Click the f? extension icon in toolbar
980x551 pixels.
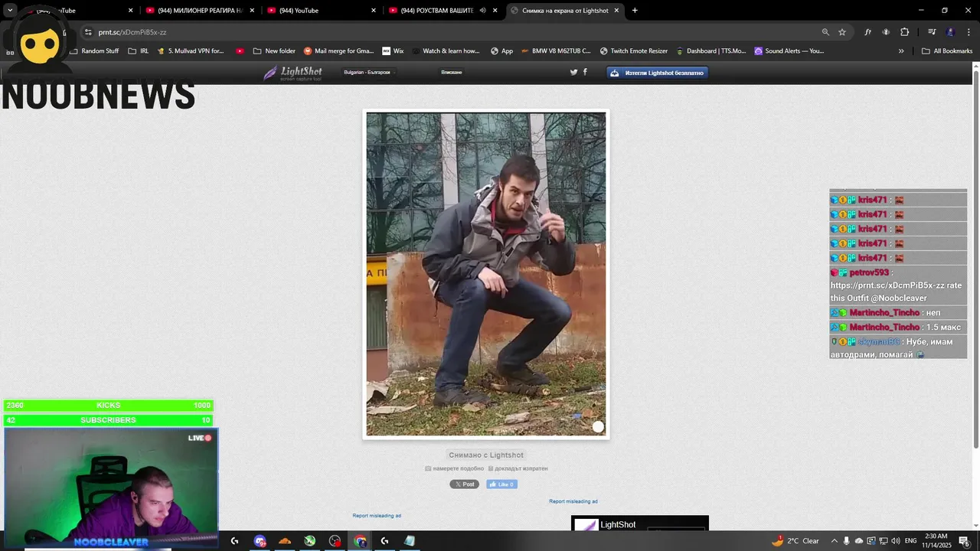(867, 32)
